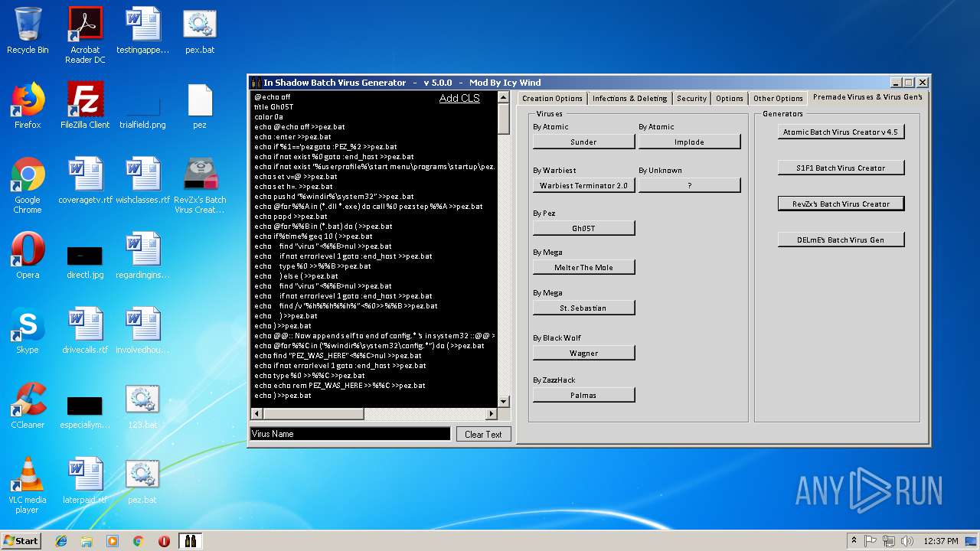The height and width of the screenshot is (551, 980).
Task: Open FileZilla Client shortcut
Action: click(x=85, y=106)
